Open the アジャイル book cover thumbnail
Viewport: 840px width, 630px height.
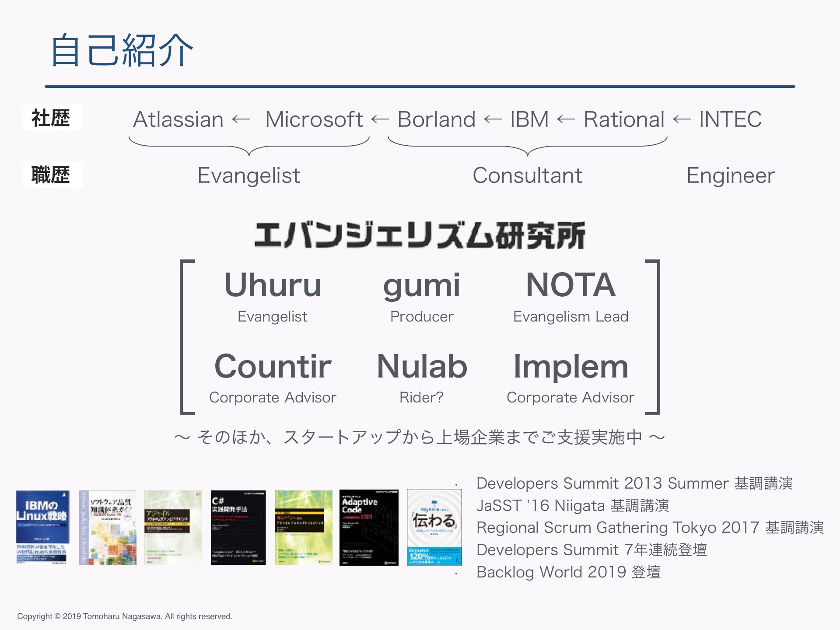click(x=173, y=527)
